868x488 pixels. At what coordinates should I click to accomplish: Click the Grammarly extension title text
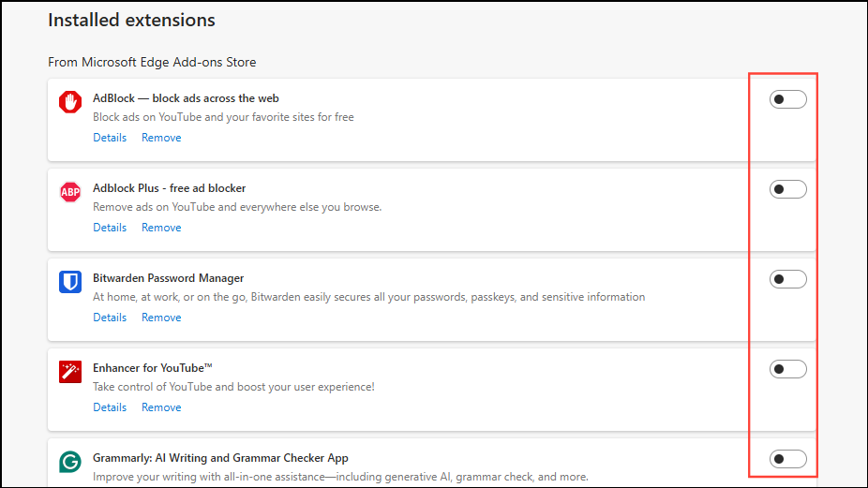click(220, 458)
